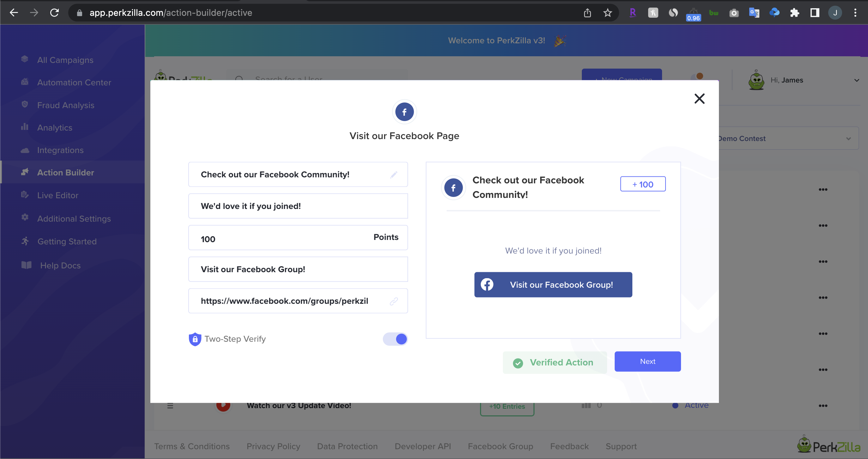Click the Support footer link
868x459 pixels.
pos(621,446)
